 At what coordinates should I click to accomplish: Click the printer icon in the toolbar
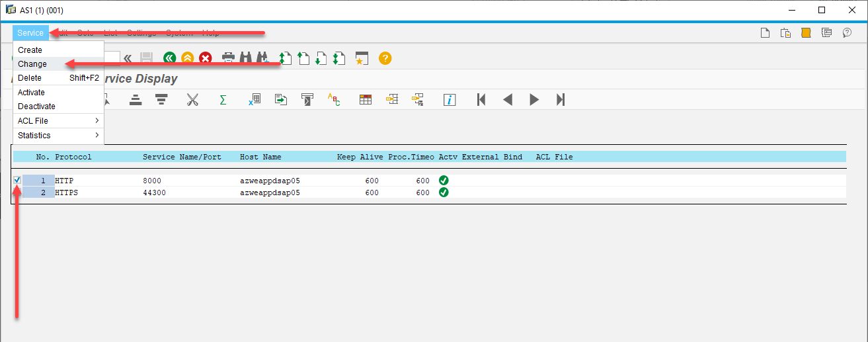[228, 58]
